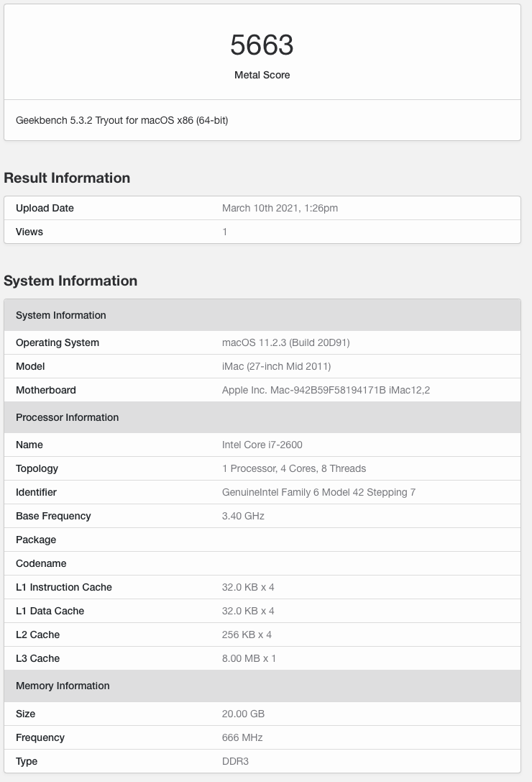Select 'Intel Core i7-2600' value
Screen dimensions: 532x782
(262, 445)
